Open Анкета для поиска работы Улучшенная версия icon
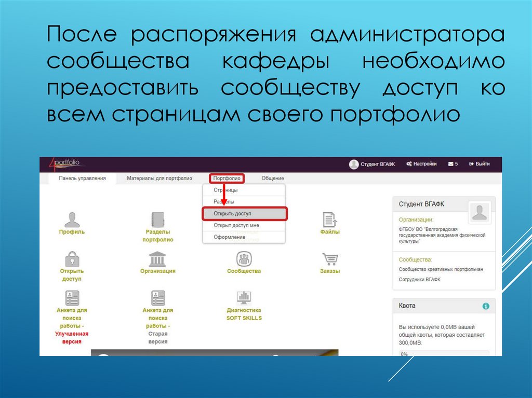532x398 pixels. 72,298
